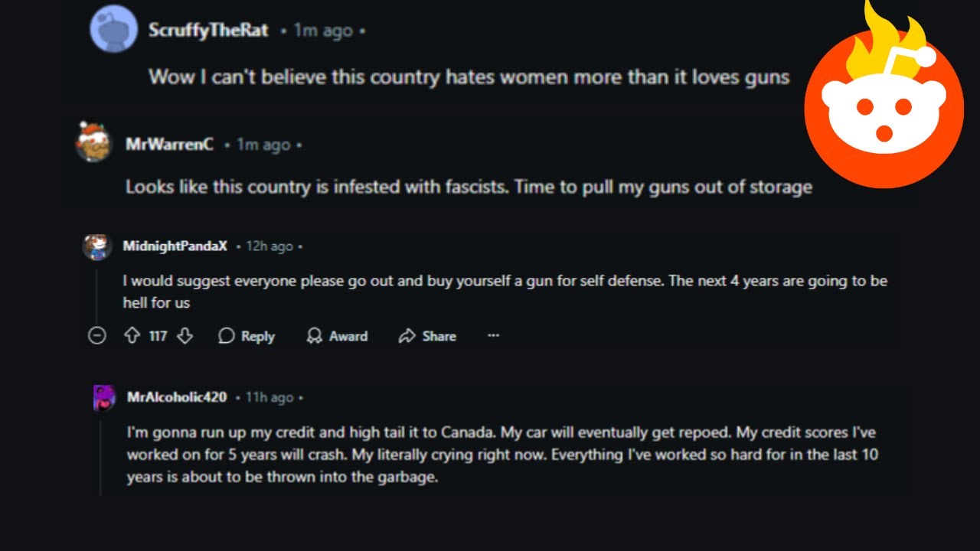Open the three-dot more options menu
Image resolution: width=980 pixels, height=551 pixels.
pyautogui.click(x=494, y=335)
